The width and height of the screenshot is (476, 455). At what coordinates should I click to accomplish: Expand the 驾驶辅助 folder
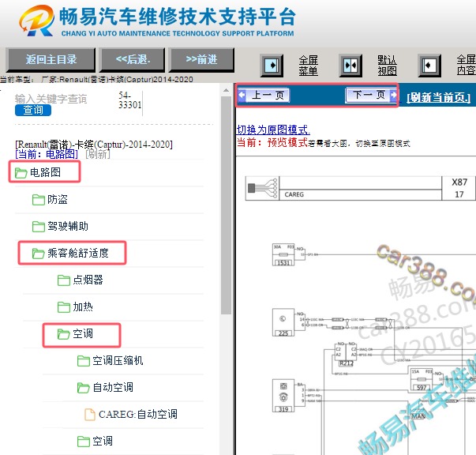pyautogui.click(x=68, y=226)
